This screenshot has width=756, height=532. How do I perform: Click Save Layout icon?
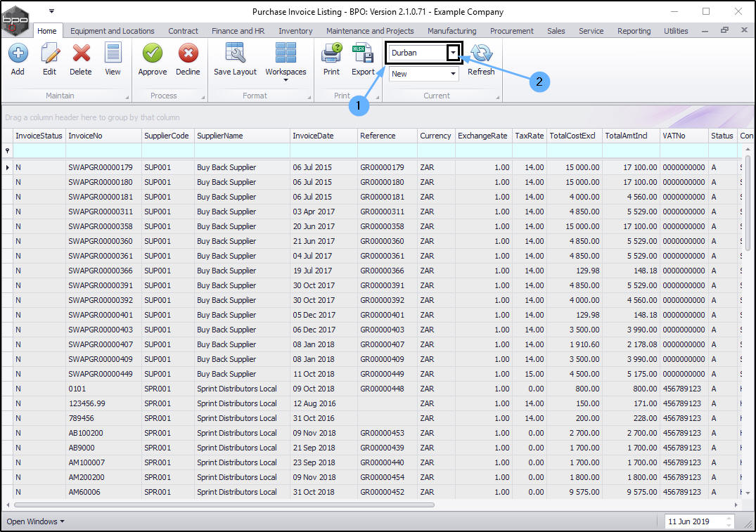[x=235, y=54]
